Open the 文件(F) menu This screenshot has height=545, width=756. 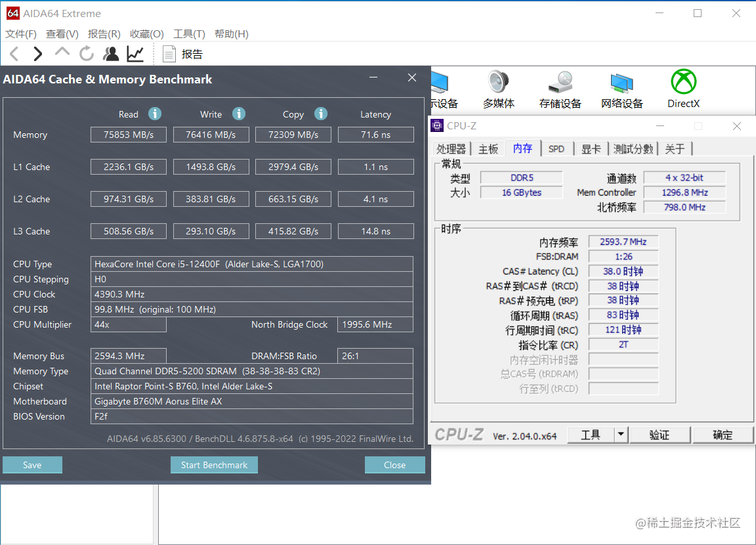click(x=21, y=33)
